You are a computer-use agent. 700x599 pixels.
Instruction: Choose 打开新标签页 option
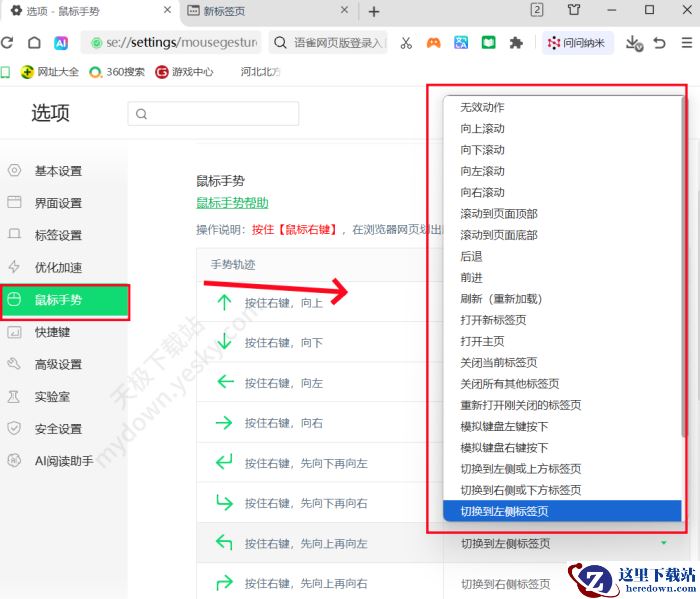click(562, 320)
